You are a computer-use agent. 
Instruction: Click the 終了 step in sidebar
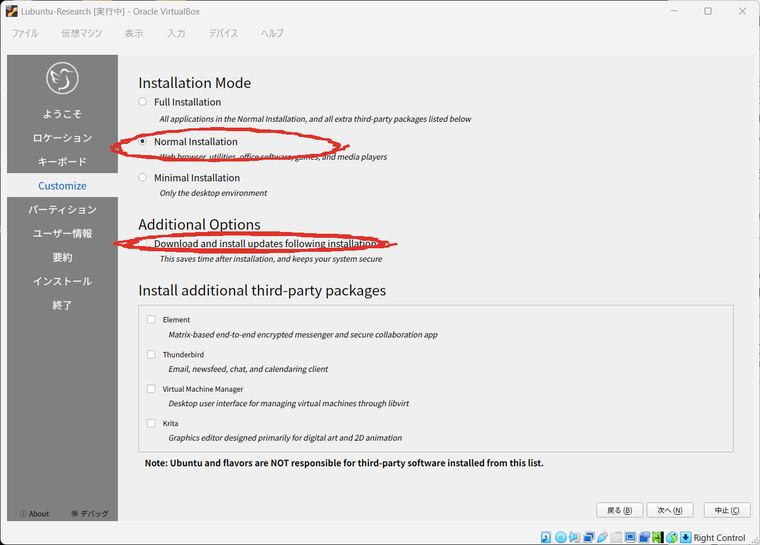(62, 305)
